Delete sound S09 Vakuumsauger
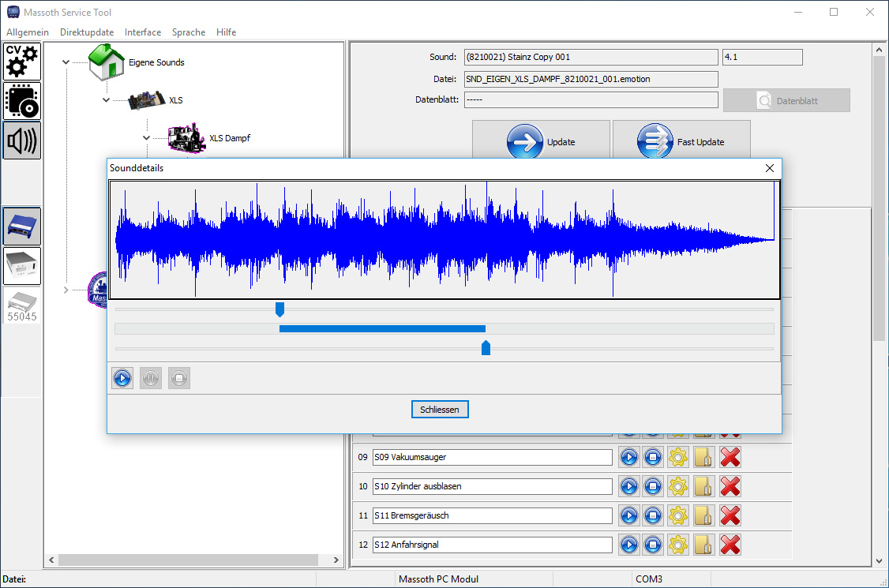This screenshot has width=889, height=588. 730,457
